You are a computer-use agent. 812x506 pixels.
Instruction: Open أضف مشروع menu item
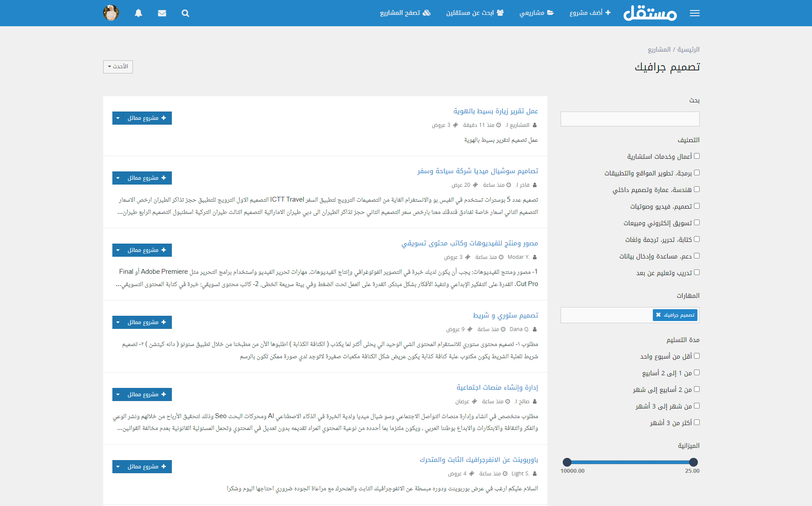tap(590, 13)
